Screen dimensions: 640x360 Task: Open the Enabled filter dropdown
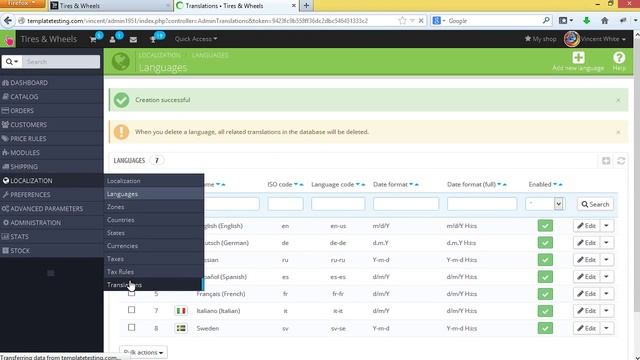point(544,204)
